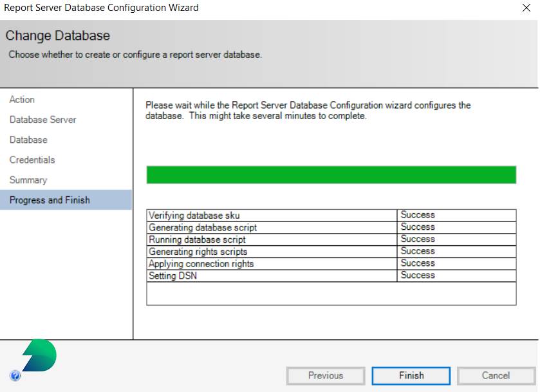Screen dimensions: 540x392
Task: Click the blue Help question mark icon
Action: [x=15, y=376]
